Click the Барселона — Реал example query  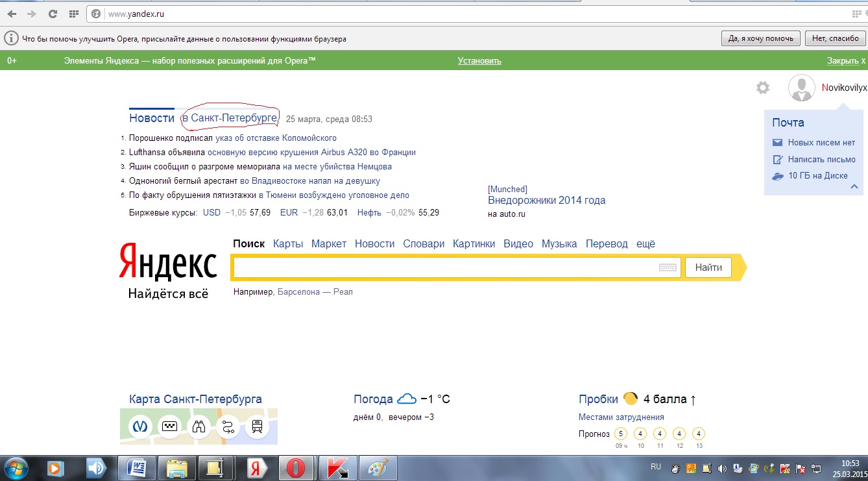coord(315,292)
